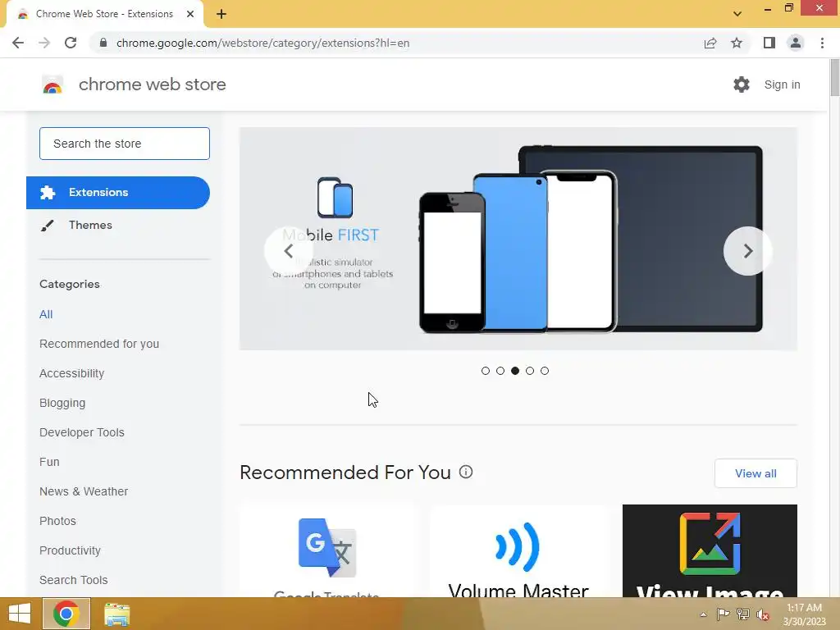Screen dimensions: 840x630
Task: Open the Google Translate extension card
Action: click(x=327, y=551)
